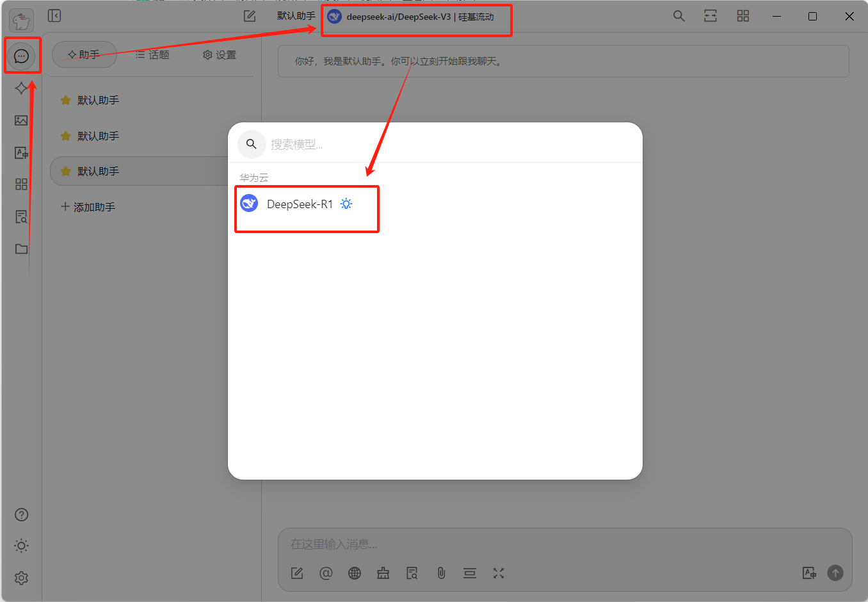Viewport: 868px width, 602px height.
Task: Click the clear messages broom icon
Action: click(x=383, y=573)
